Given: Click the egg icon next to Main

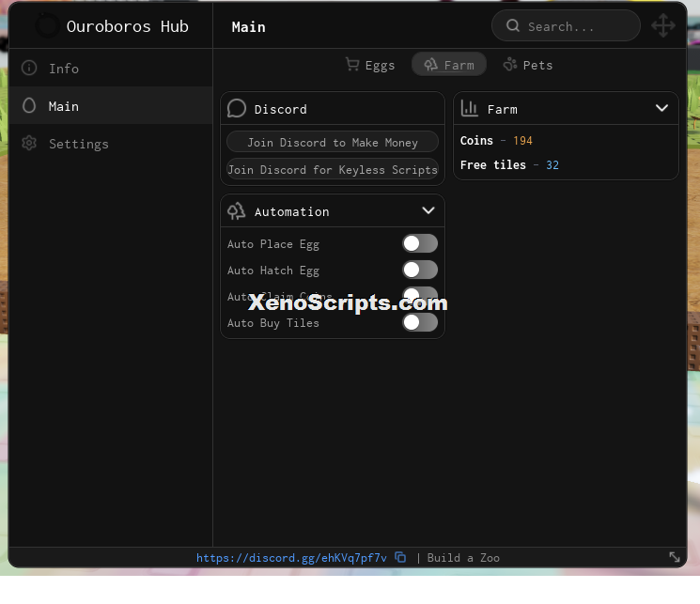Looking at the screenshot, I should pyautogui.click(x=29, y=106).
